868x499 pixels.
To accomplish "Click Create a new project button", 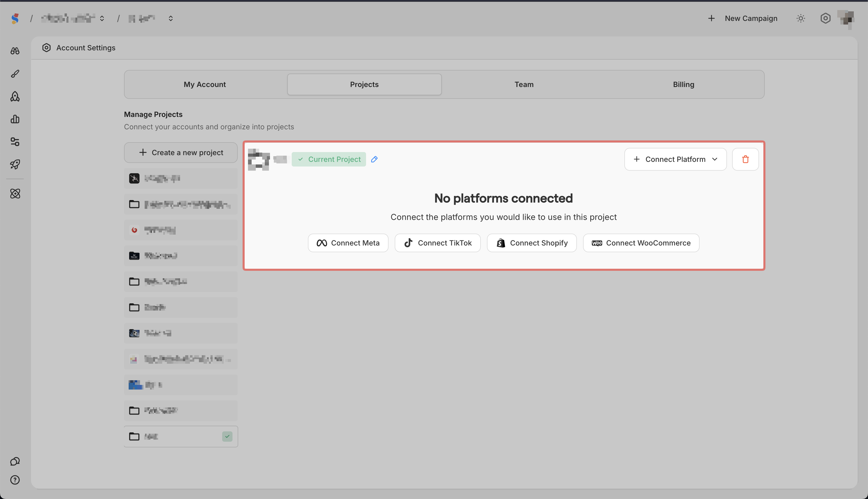I will coord(181,153).
